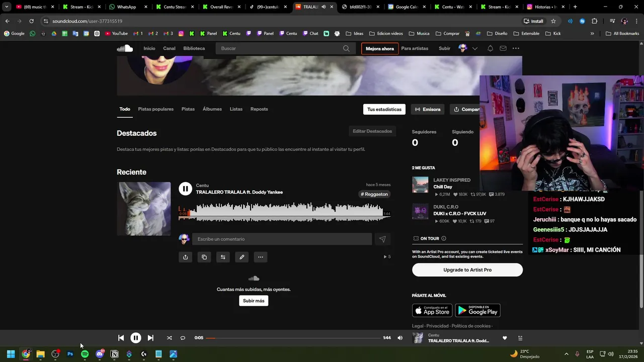This screenshot has height=362, width=644.
Task: Open the YouTube bookmark
Action: point(116,34)
